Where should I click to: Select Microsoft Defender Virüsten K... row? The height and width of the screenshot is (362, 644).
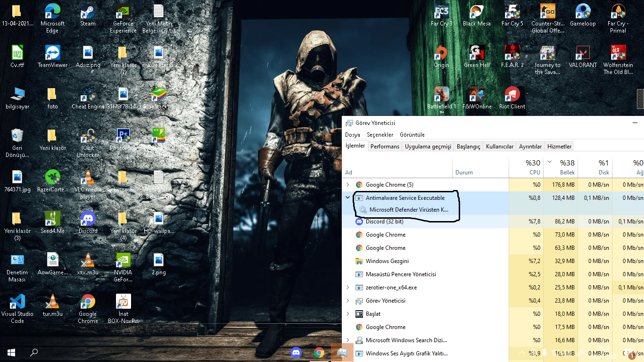pyautogui.click(x=493, y=210)
